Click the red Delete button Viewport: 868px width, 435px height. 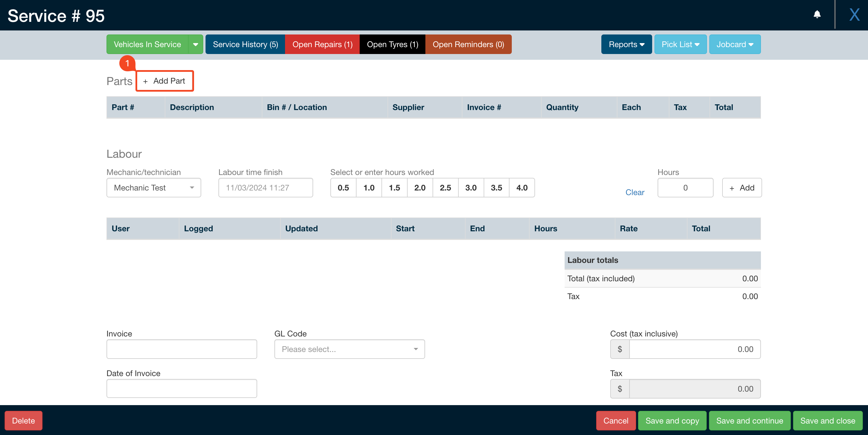click(24, 421)
